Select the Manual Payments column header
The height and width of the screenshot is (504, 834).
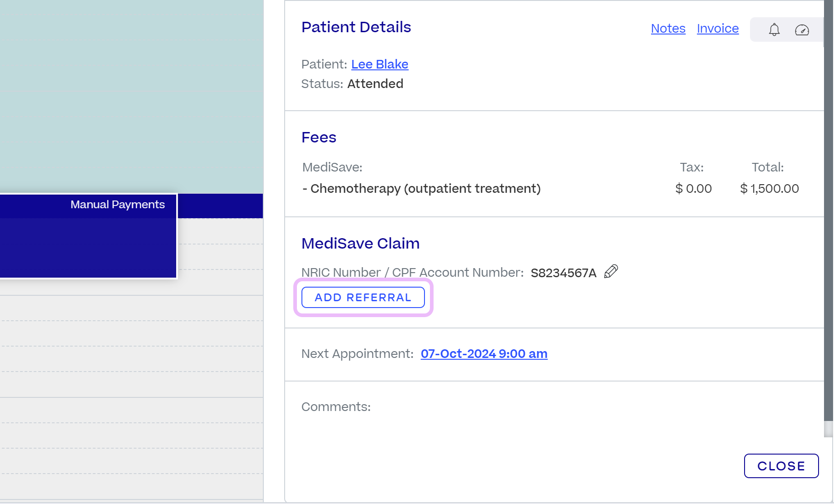[x=117, y=205]
